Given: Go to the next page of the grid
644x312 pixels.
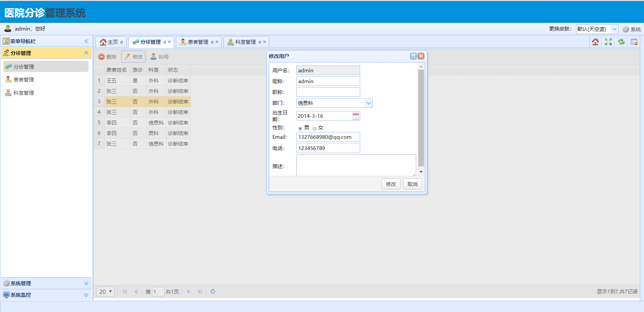Looking at the screenshot, I should point(189,292).
